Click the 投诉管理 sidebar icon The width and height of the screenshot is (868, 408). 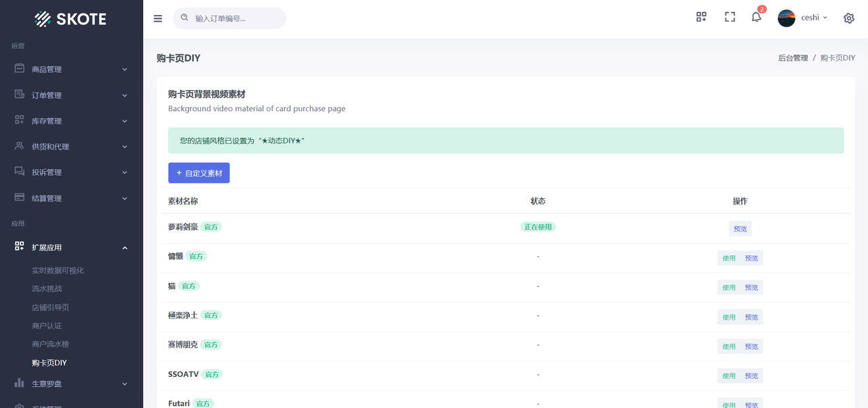[x=20, y=172]
